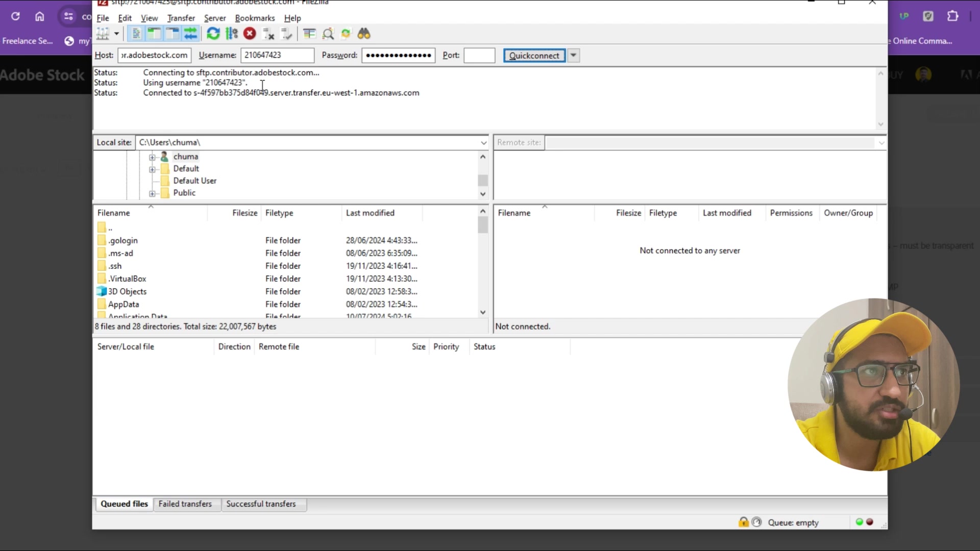Open the Server menu
The width and height of the screenshot is (980, 551).
[215, 18]
